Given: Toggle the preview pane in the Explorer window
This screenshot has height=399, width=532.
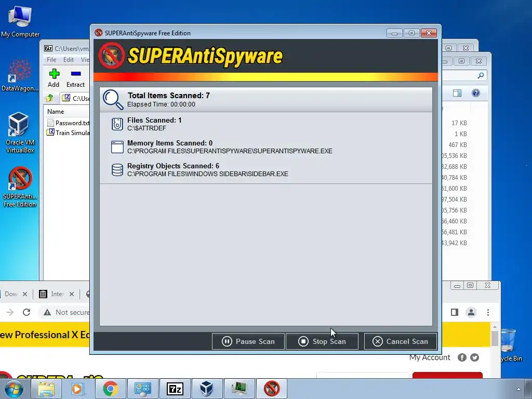Looking at the screenshot, I should (x=457, y=93).
